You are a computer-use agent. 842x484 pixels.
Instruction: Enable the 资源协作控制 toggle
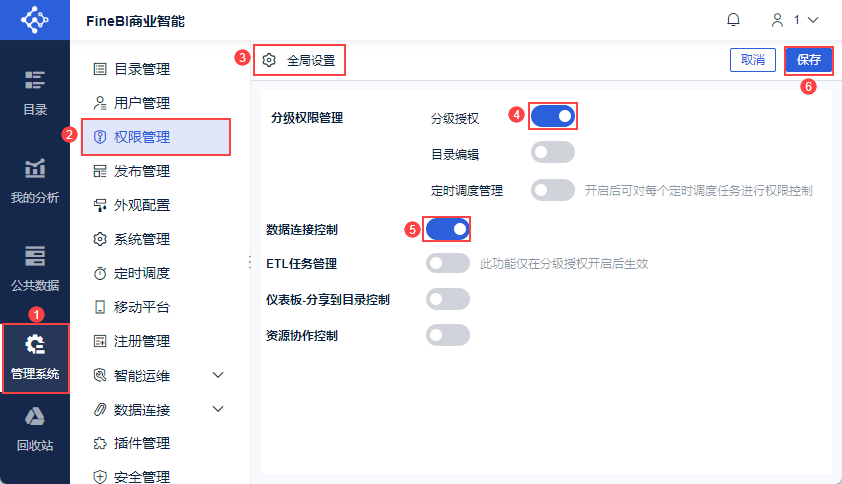coord(447,335)
